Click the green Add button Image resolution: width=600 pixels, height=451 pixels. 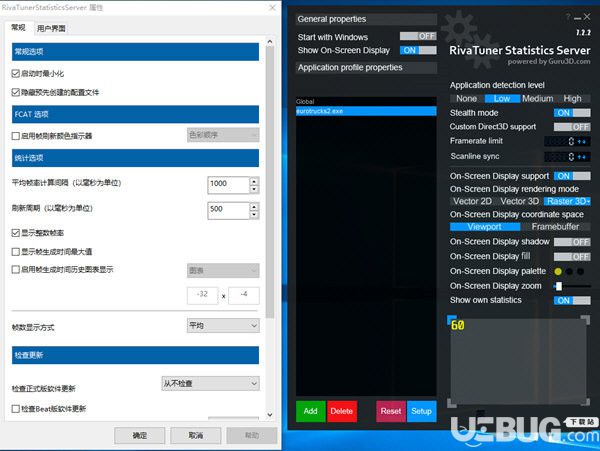click(311, 411)
